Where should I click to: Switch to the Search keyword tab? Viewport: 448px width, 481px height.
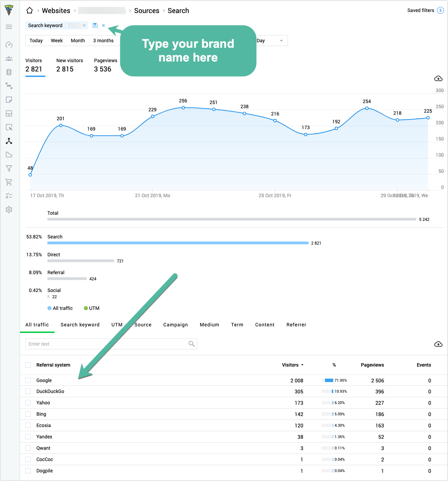(x=80, y=325)
